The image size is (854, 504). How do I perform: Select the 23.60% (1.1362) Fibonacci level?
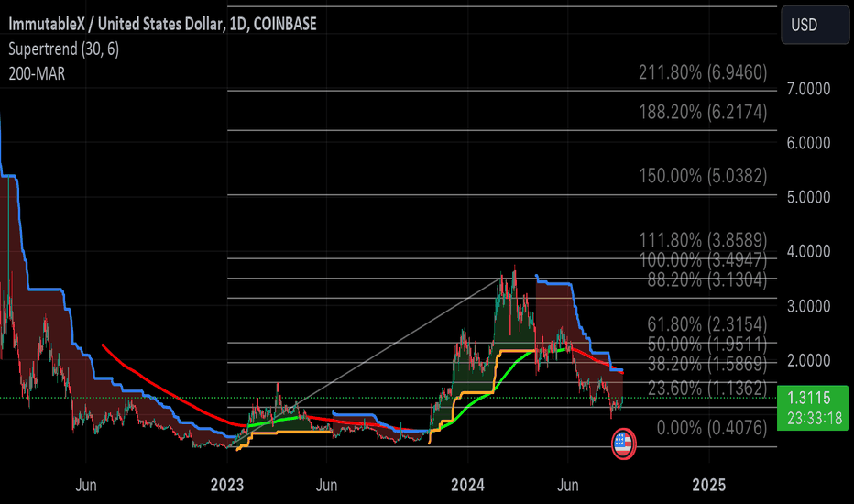[x=703, y=388]
